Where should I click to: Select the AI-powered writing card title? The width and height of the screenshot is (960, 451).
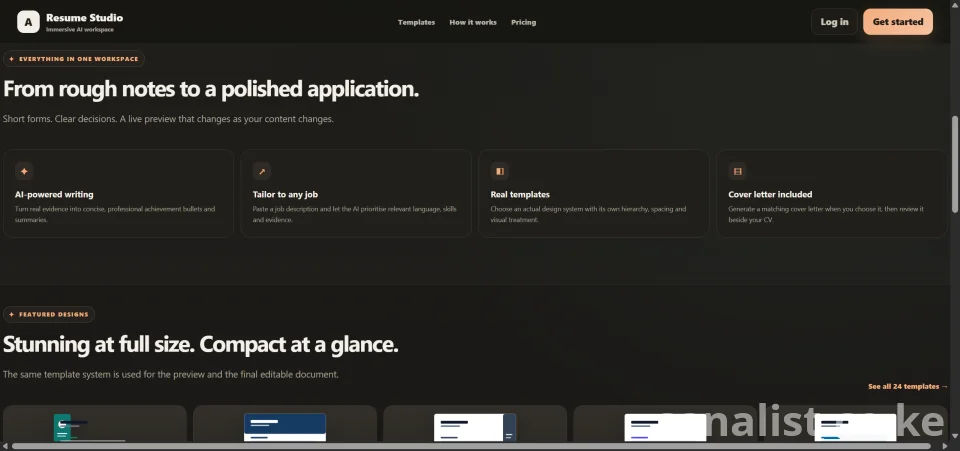[x=54, y=195]
